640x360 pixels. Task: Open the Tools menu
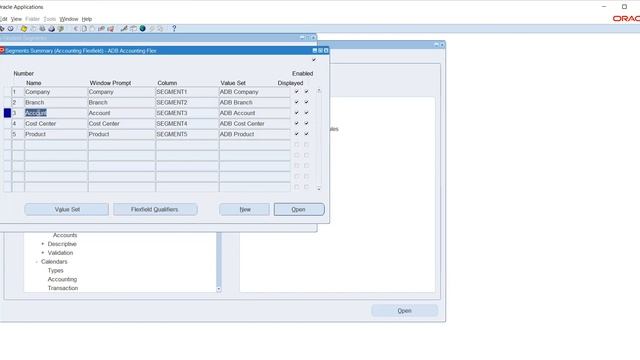pos(50,19)
